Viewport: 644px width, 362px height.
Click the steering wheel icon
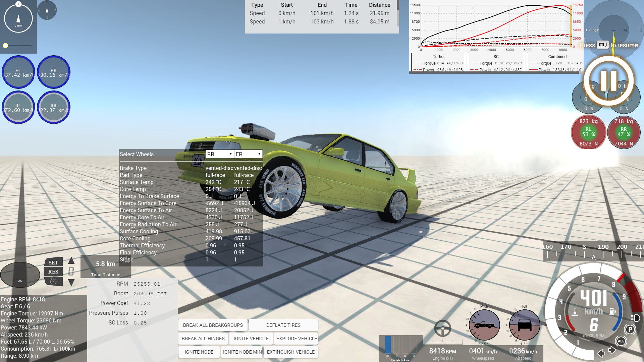[442, 328]
